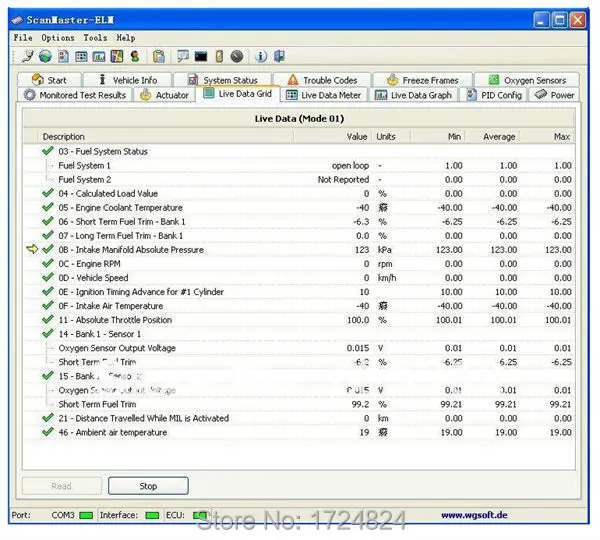
Task: Open the Help menu
Action: 126,38
